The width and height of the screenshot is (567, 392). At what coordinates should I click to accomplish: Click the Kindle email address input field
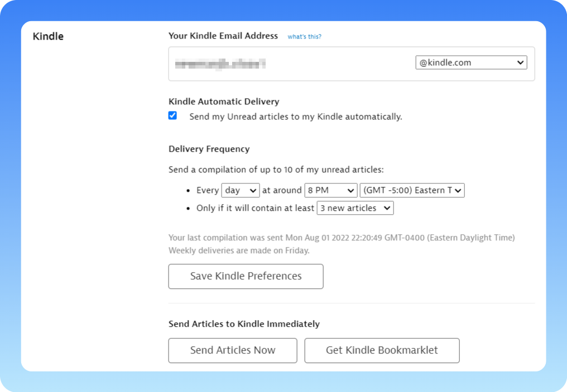point(290,64)
